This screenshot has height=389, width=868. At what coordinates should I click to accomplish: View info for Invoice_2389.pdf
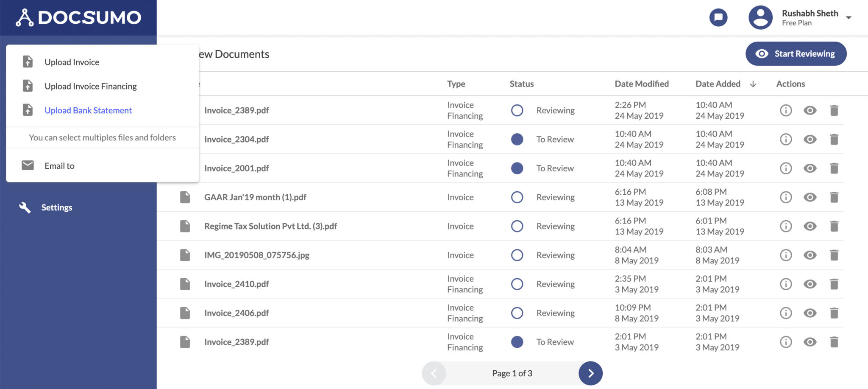785,110
